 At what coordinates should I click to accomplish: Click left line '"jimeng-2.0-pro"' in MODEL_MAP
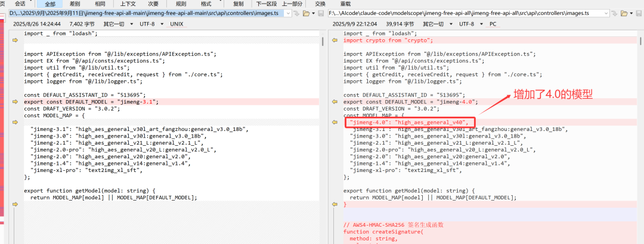(x=123, y=150)
